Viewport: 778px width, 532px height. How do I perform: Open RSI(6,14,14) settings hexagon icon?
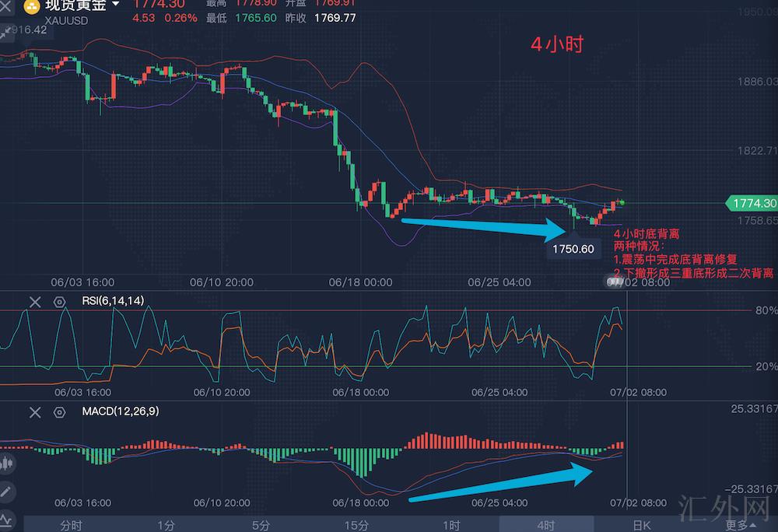tap(60, 302)
